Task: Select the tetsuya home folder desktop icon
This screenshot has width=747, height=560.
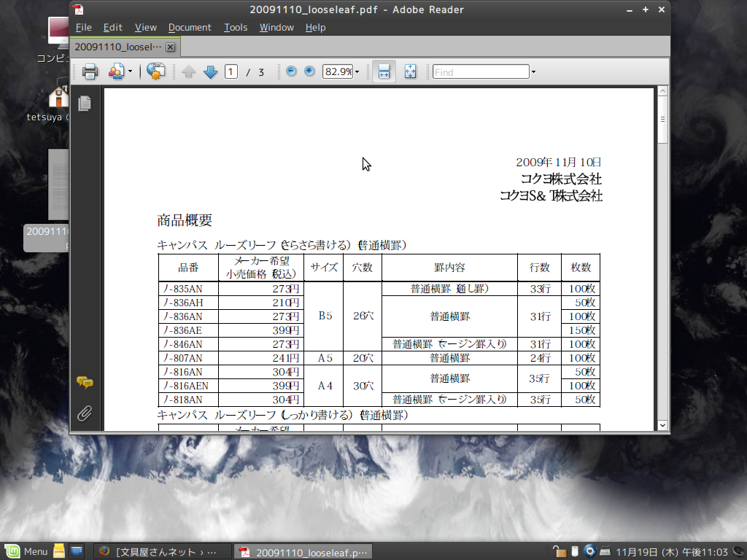Action: (58, 96)
